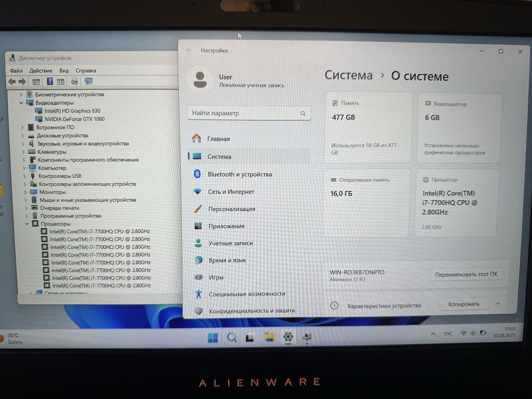The height and width of the screenshot is (399, 532).
Task: Expand the Клавиатуры node
Action: [x=23, y=152]
